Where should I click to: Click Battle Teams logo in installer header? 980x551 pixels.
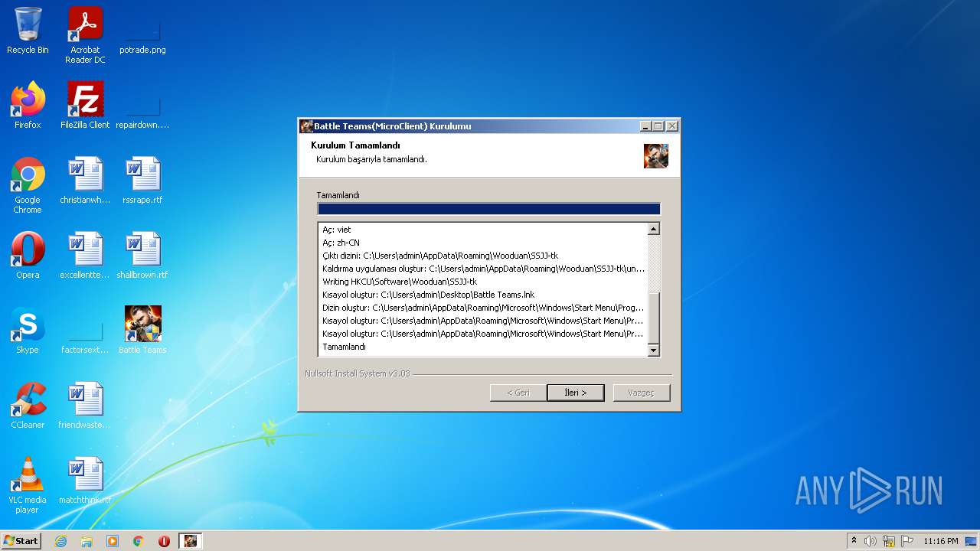pyautogui.click(x=656, y=155)
